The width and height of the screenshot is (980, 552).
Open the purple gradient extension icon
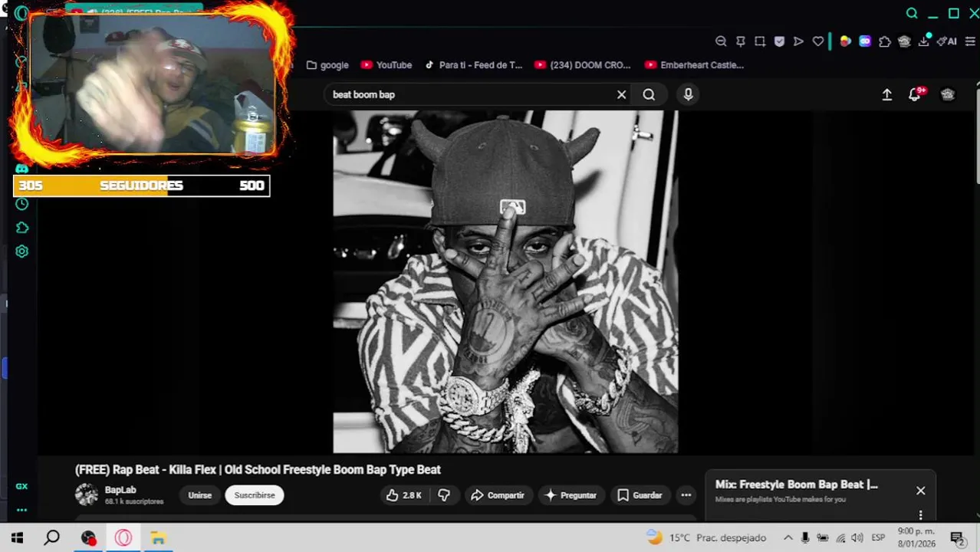pyautogui.click(x=865, y=41)
